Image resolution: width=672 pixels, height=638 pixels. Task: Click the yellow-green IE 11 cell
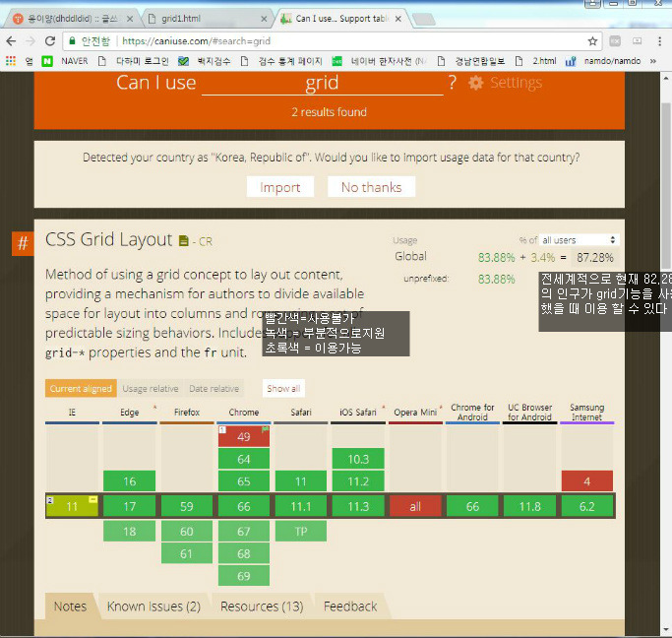point(72,506)
